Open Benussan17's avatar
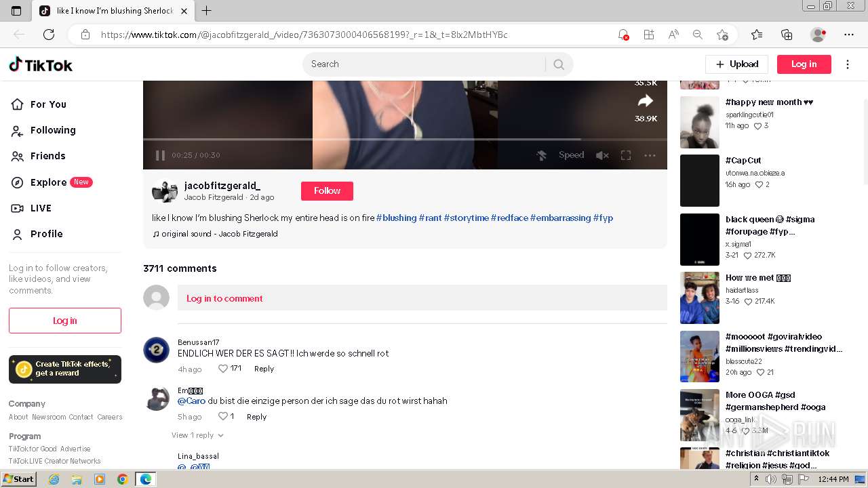The height and width of the screenshot is (488, 868). click(157, 350)
